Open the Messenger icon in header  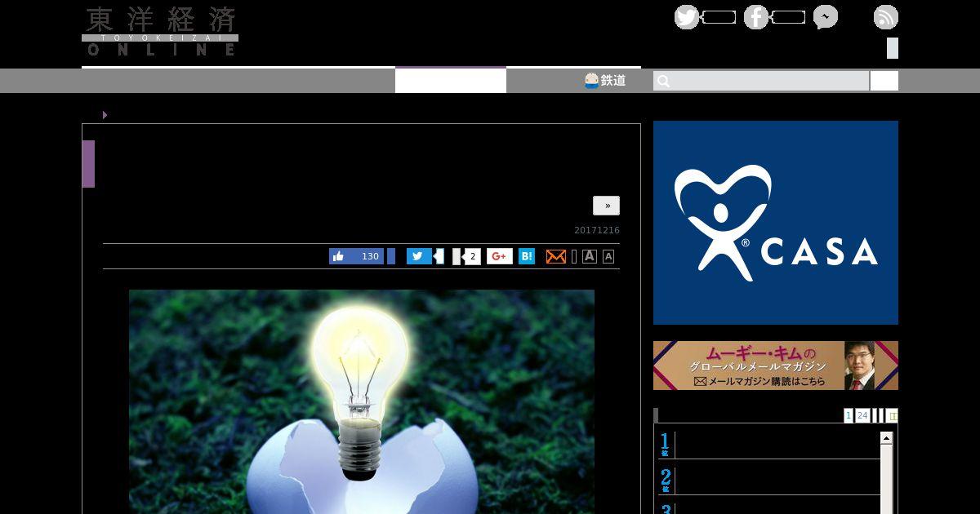click(x=826, y=17)
